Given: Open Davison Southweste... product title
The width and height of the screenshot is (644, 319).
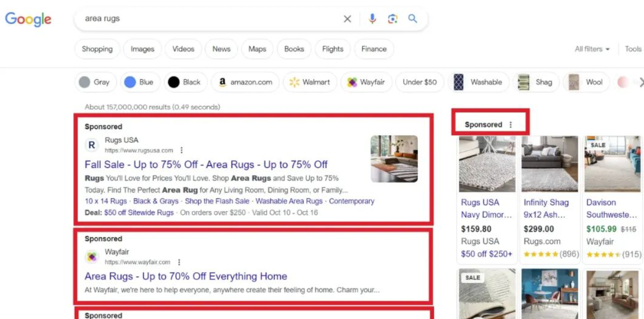Looking at the screenshot, I should [x=612, y=208].
